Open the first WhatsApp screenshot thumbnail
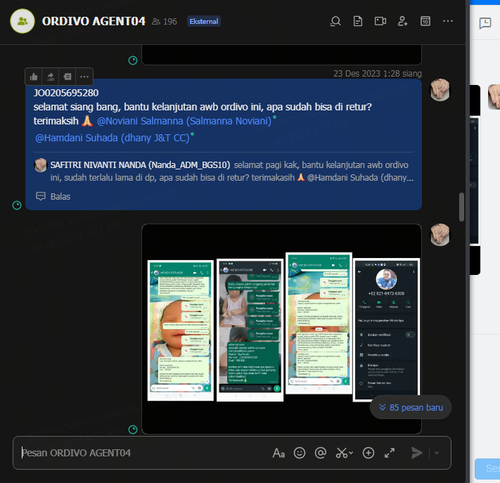 pyautogui.click(x=180, y=330)
